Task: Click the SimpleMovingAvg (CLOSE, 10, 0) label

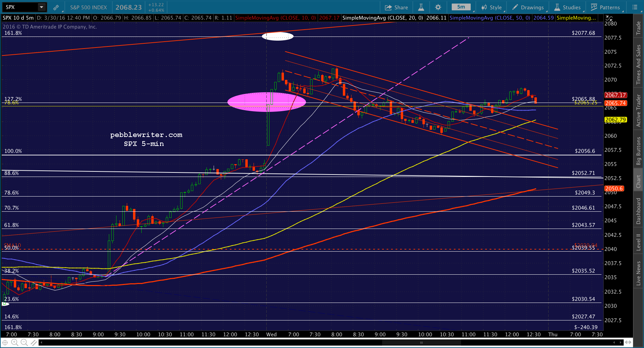Action: [275, 18]
